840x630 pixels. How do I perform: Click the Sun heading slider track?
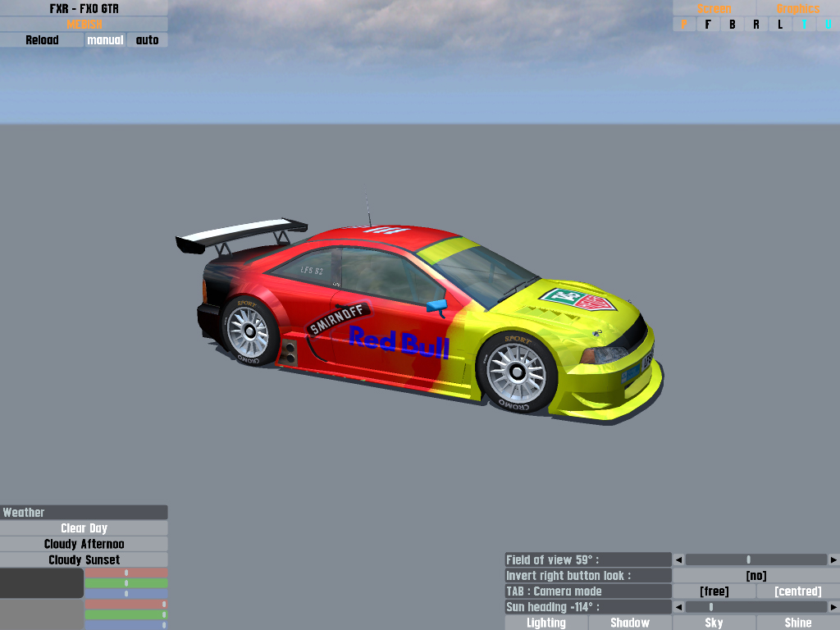coord(756,607)
